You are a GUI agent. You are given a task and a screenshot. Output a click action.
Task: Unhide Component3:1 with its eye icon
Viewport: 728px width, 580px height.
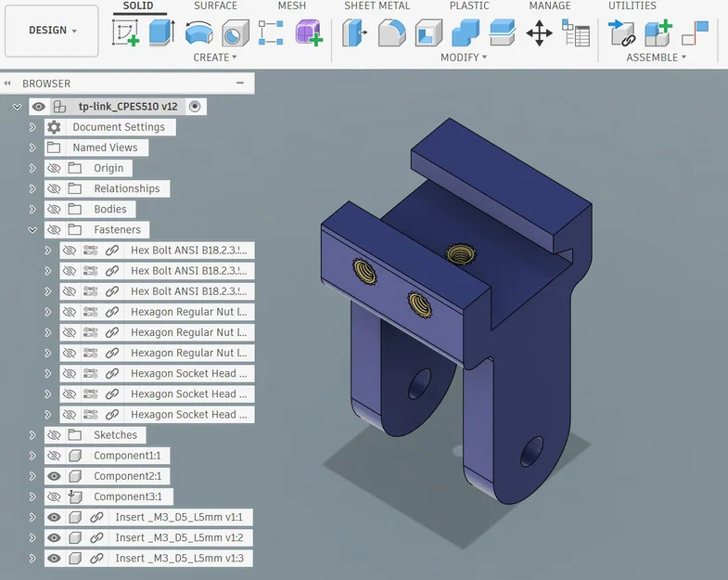pos(54,496)
